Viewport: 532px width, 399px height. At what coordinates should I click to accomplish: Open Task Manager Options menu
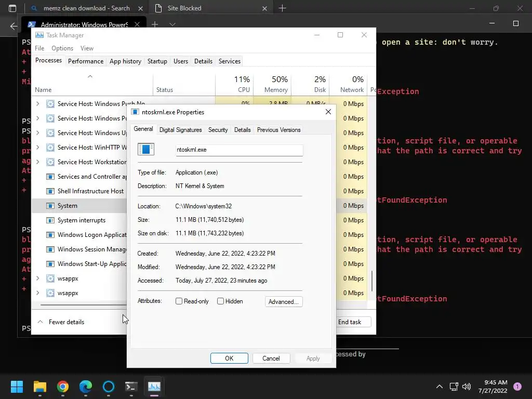point(62,48)
